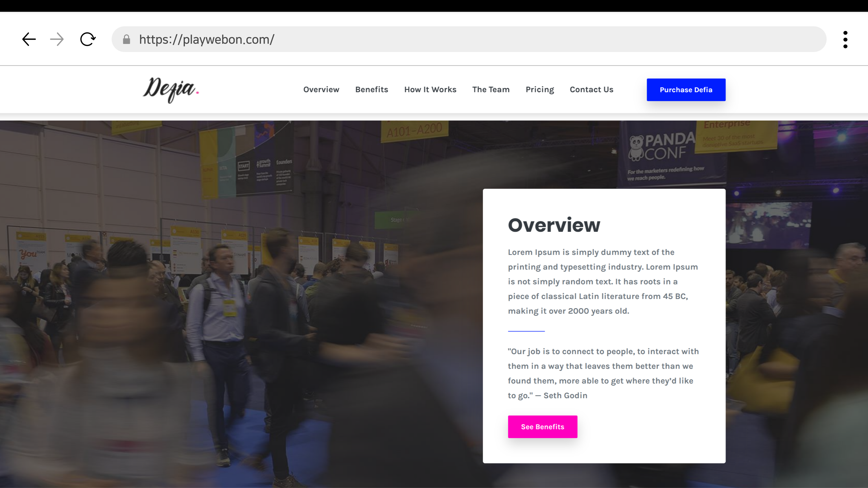Image resolution: width=868 pixels, height=488 pixels.
Task: Click the Seth Godin quote text
Action: point(603,373)
